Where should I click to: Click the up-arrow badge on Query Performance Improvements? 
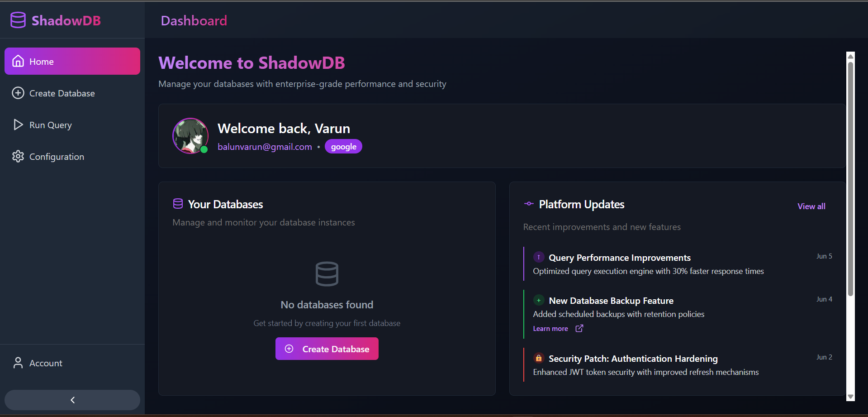538,256
